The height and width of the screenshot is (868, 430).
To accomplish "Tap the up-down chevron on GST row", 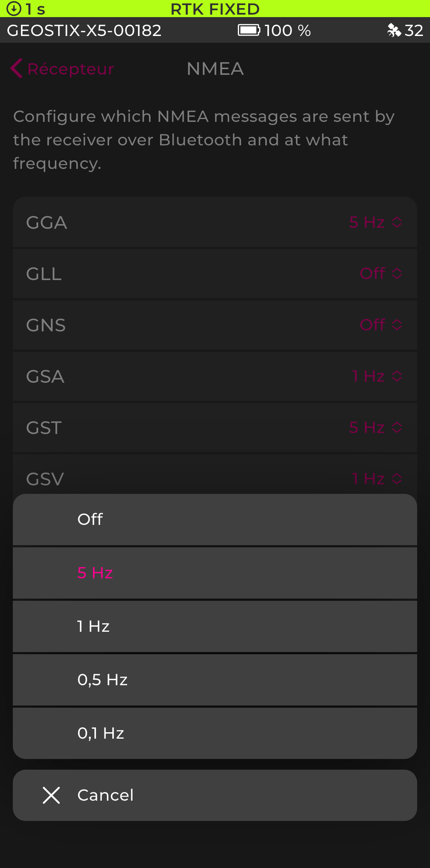I will click(x=397, y=428).
